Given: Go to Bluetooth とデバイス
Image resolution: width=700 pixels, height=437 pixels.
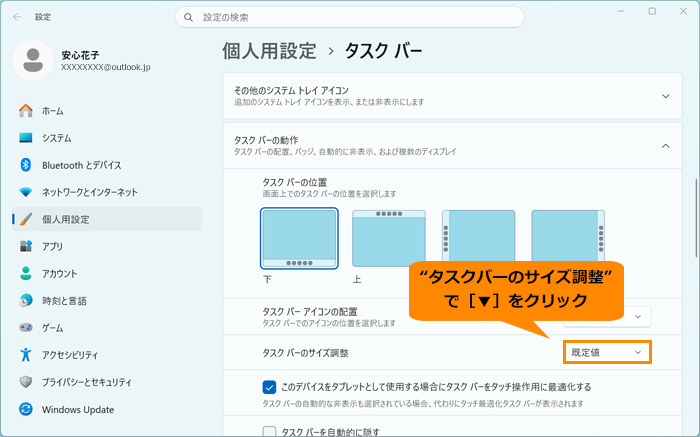Looking at the screenshot, I should [x=107, y=165].
